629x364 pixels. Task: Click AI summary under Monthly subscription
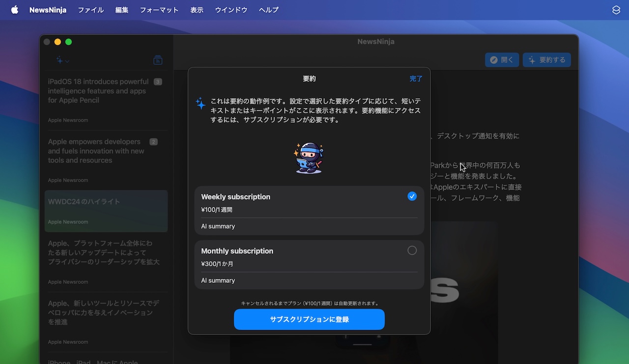(x=218, y=280)
